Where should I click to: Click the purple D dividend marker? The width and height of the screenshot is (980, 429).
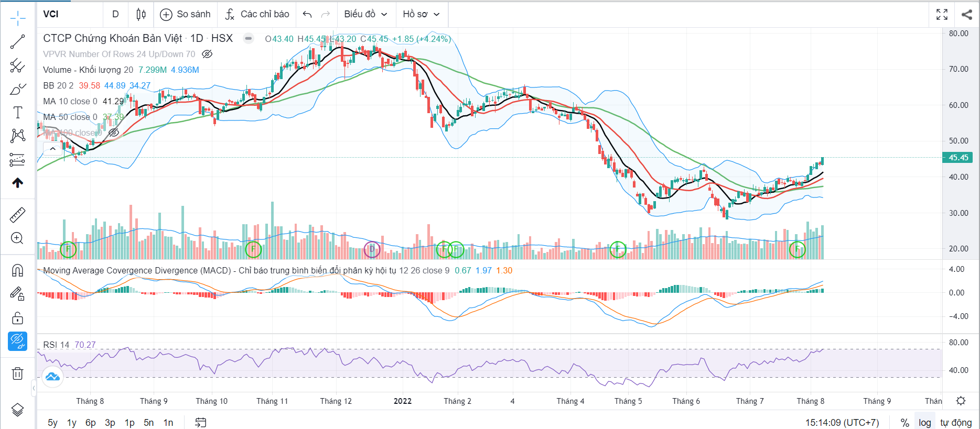[x=372, y=249]
